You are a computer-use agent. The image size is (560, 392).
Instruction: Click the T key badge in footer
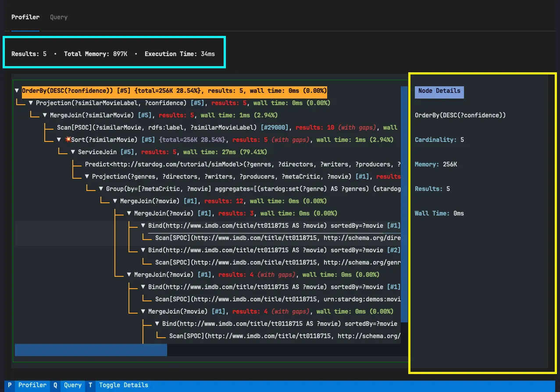pyautogui.click(x=90, y=385)
